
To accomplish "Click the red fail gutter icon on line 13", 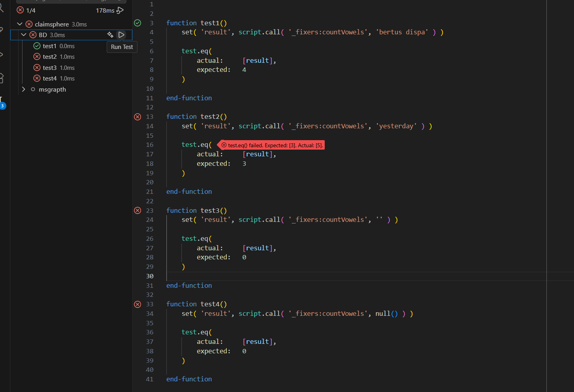I will tap(137, 117).
